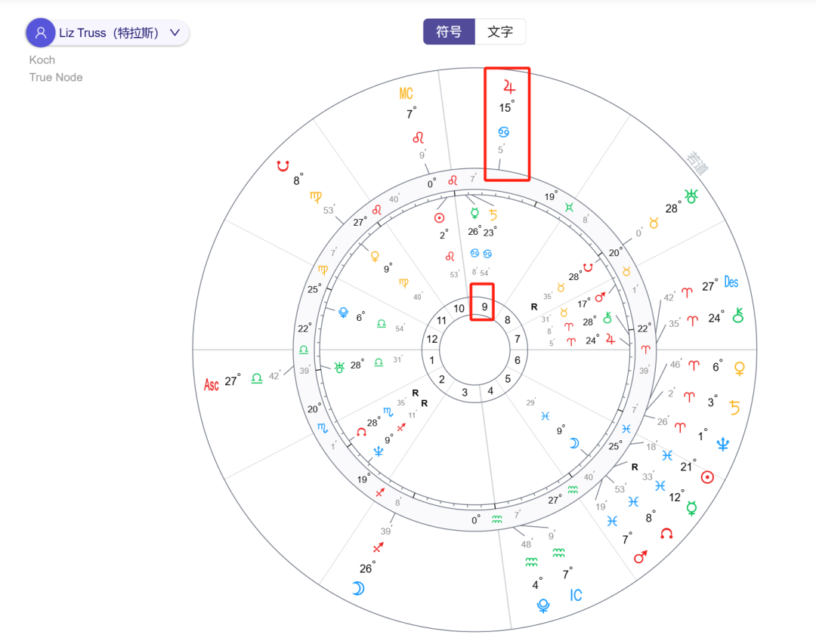Click the True Node setting label
The image size is (816, 644).
coord(56,77)
